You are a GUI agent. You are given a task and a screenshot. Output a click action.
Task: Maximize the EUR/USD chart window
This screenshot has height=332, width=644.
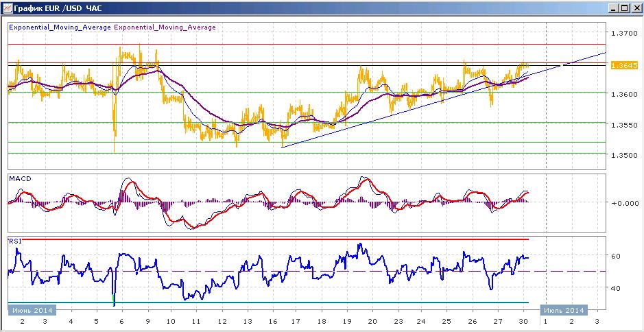pos(624,8)
